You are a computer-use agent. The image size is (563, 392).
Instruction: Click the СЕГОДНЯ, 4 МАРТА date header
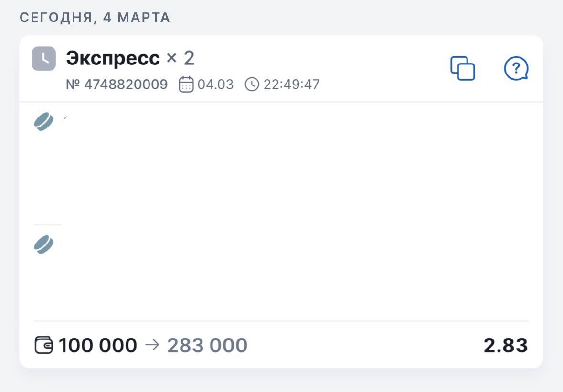click(x=95, y=18)
